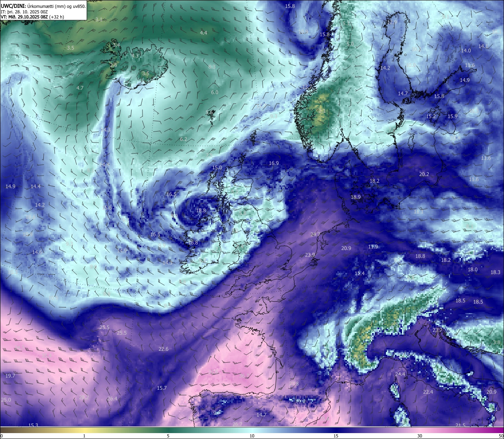The image size is (504, 439).
Task: Click the '30' tick label on the colour scale
Action: tap(420, 436)
